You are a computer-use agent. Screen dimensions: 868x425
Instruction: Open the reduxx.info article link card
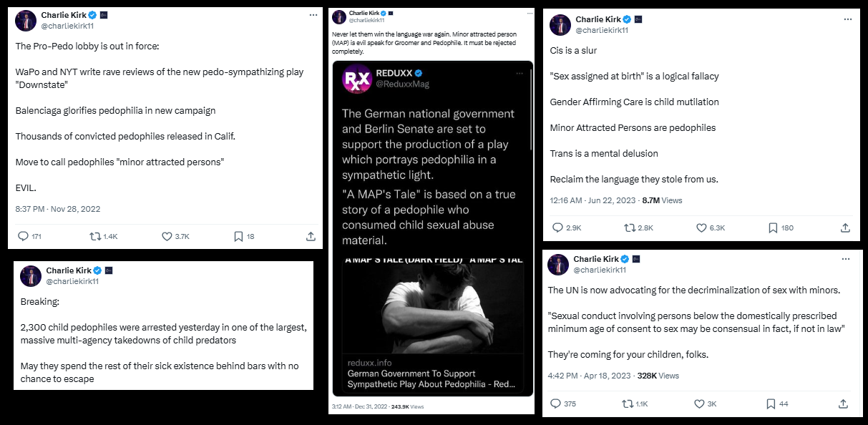(431, 373)
